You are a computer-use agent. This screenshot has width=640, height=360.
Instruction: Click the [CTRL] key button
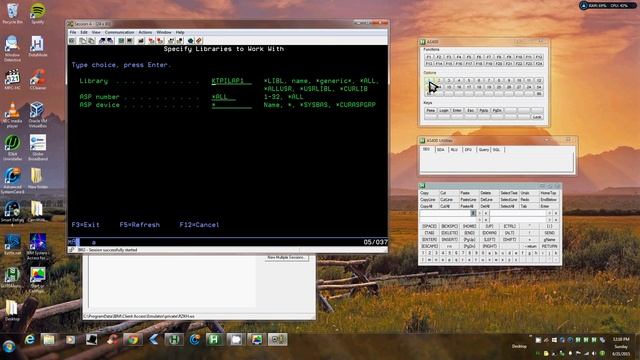[x=509, y=226]
